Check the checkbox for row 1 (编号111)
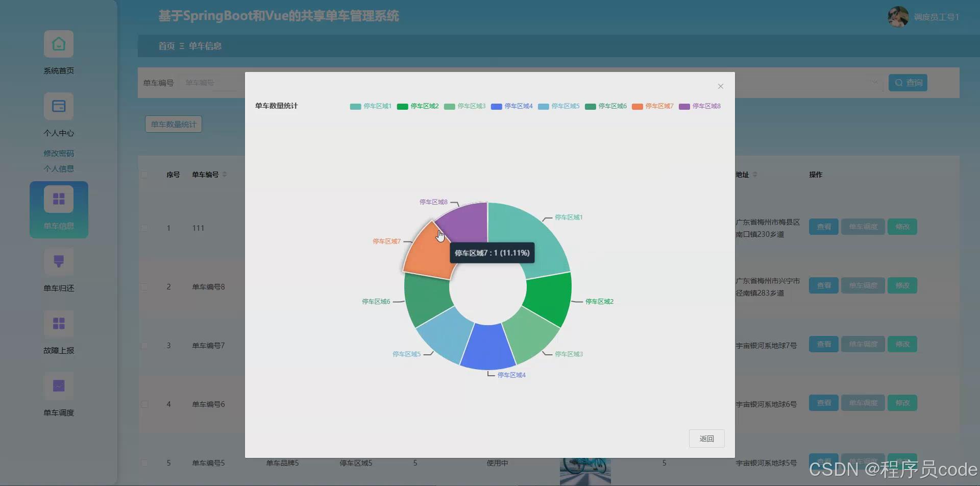Screen dimensions: 980x486 pos(145,228)
